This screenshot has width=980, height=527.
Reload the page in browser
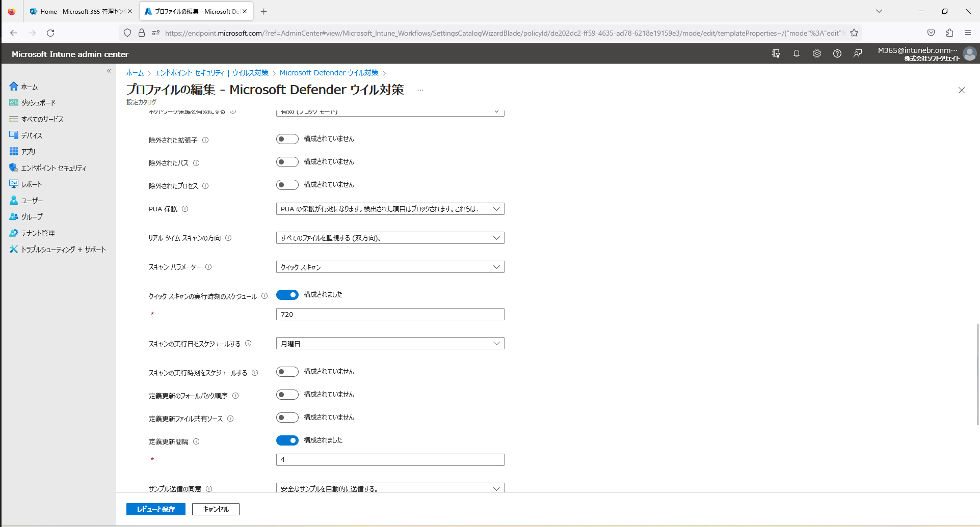[50, 33]
